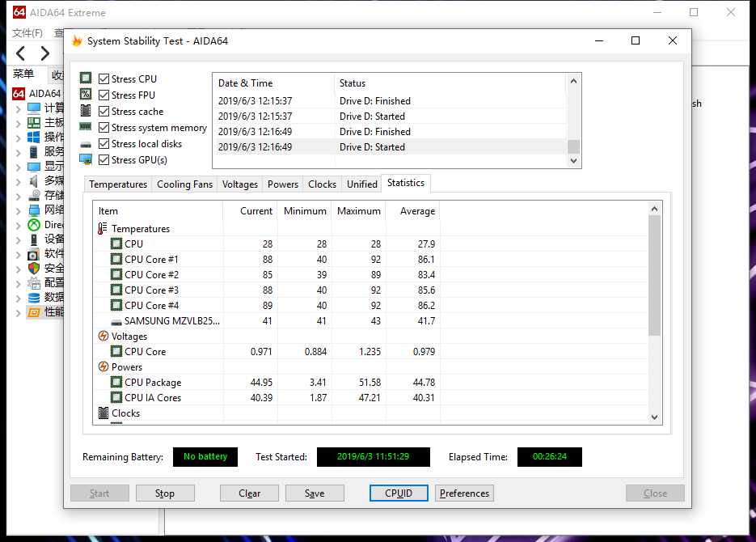Switch to the Powers tab
Image resolution: width=756 pixels, height=542 pixels.
pyautogui.click(x=283, y=184)
